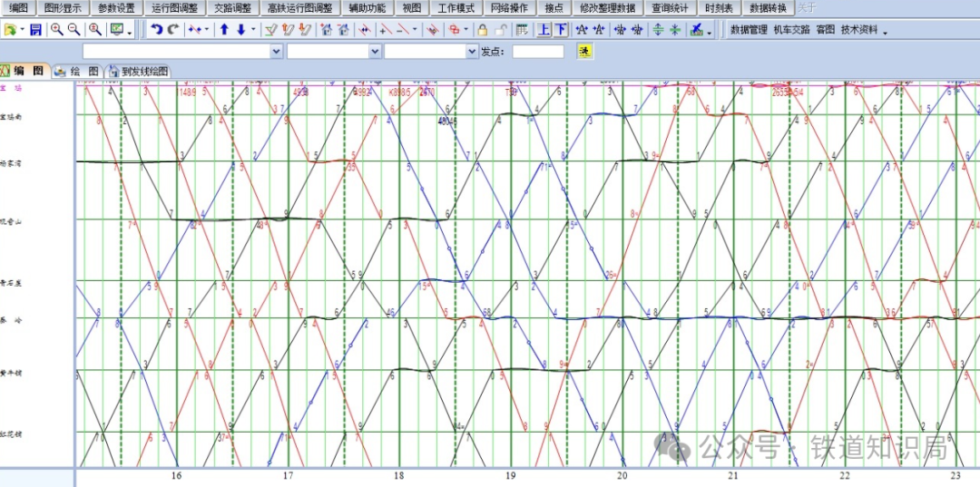Open the 运行图调整 menu
This screenshot has width=980, height=487.
coord(175,8)
